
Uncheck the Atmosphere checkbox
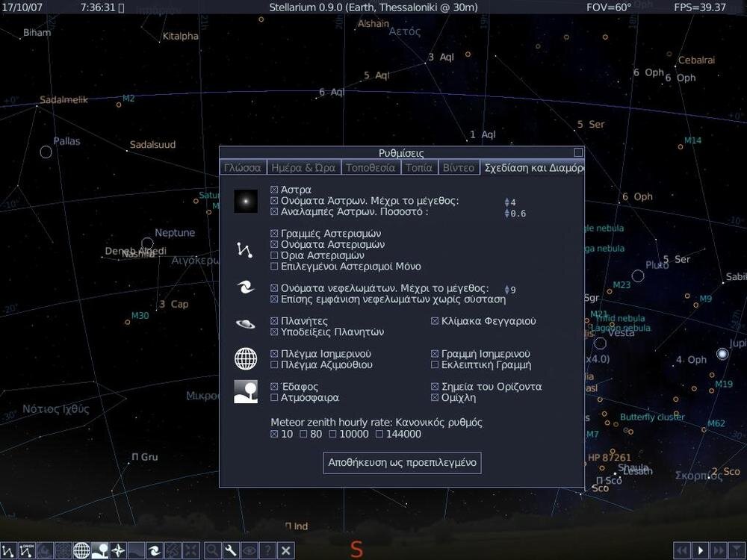click(275, 397)
